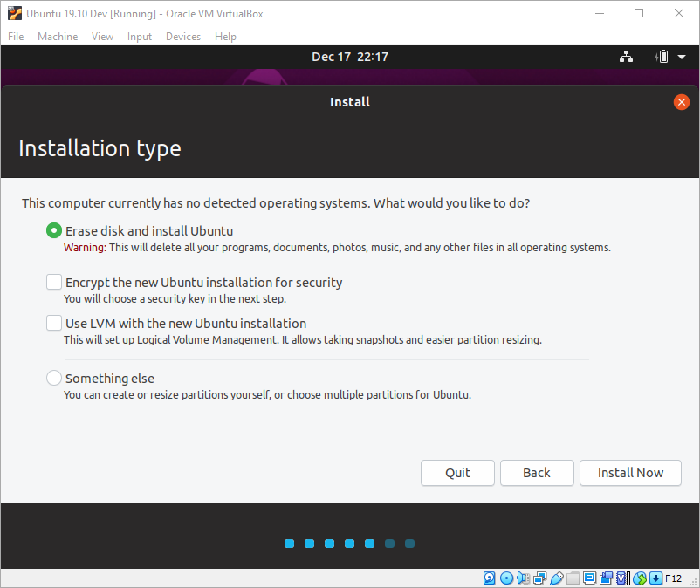Image resolution: width=700 pixels, height=588 pixels.
Task: Click the optical disc icon in VirtualBox status bar
Action: point(506,578)
